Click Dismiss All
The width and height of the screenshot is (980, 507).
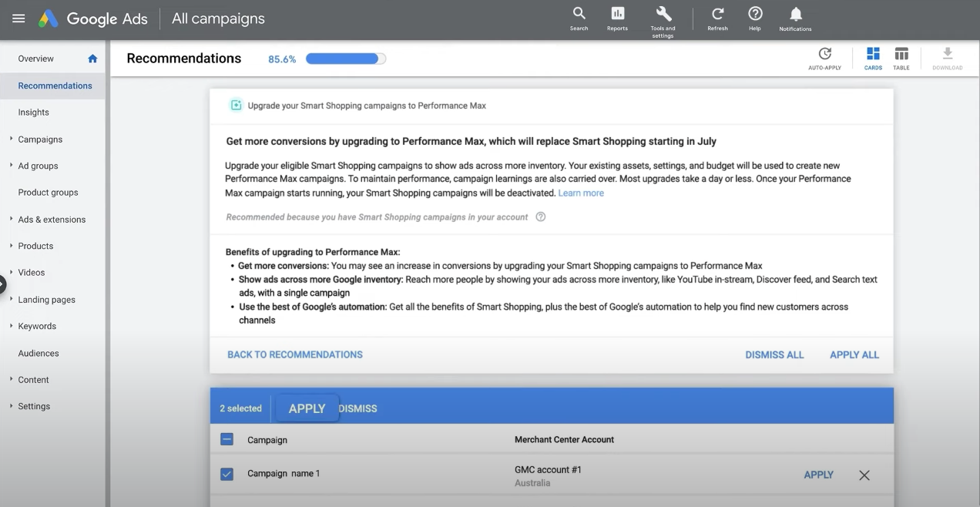(x=774, y=355)
